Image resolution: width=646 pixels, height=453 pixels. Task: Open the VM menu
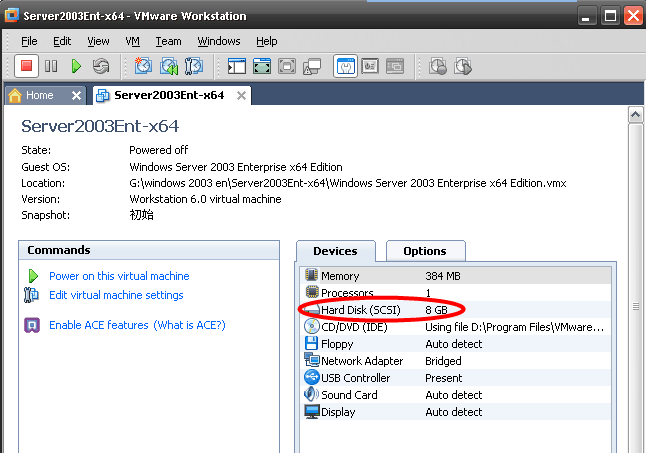pos(132,41)
